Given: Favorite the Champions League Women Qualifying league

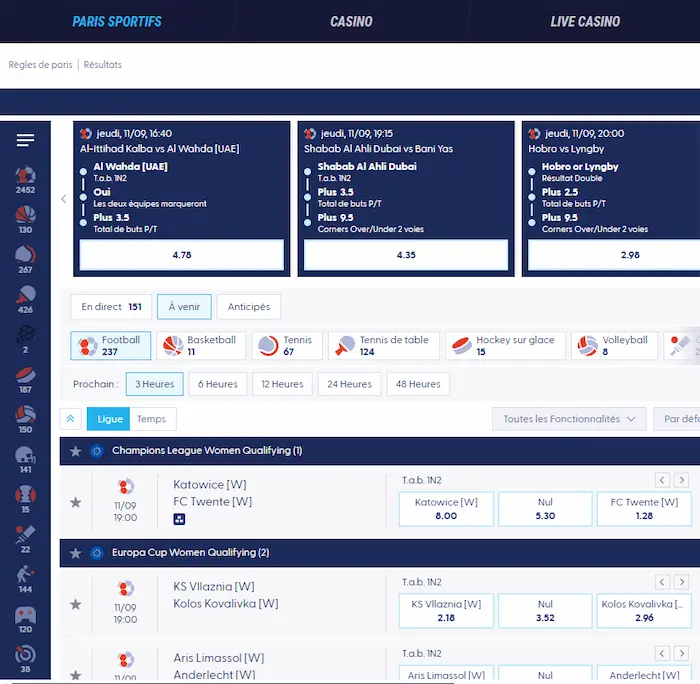Looking at the screenshot, I should click(75, 451).
